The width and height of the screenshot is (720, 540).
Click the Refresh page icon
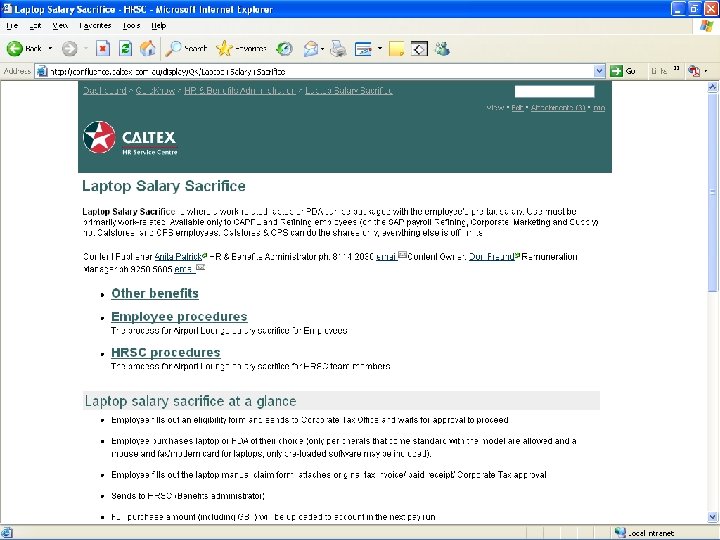tap(125, 48)
